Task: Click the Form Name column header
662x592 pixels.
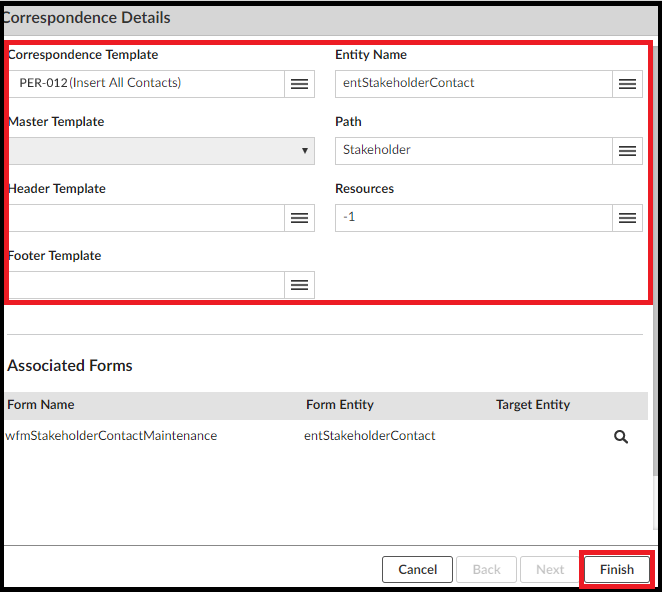Action: [x=41, y=405]
